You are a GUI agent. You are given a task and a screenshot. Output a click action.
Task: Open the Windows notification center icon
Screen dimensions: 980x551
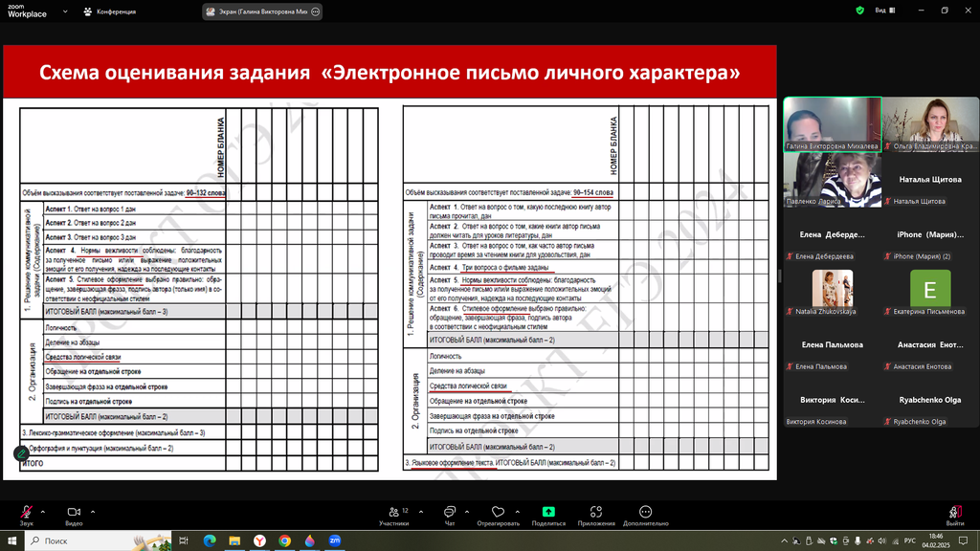(x=965, y=541)
